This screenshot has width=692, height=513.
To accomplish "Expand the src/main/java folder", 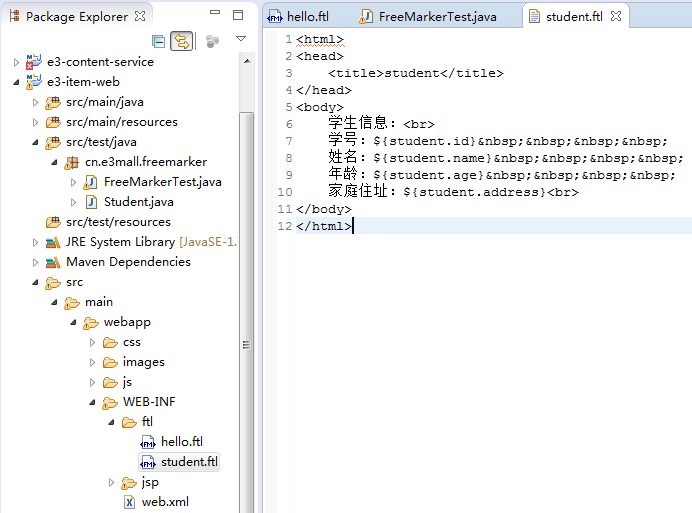I will coord(35,102).
